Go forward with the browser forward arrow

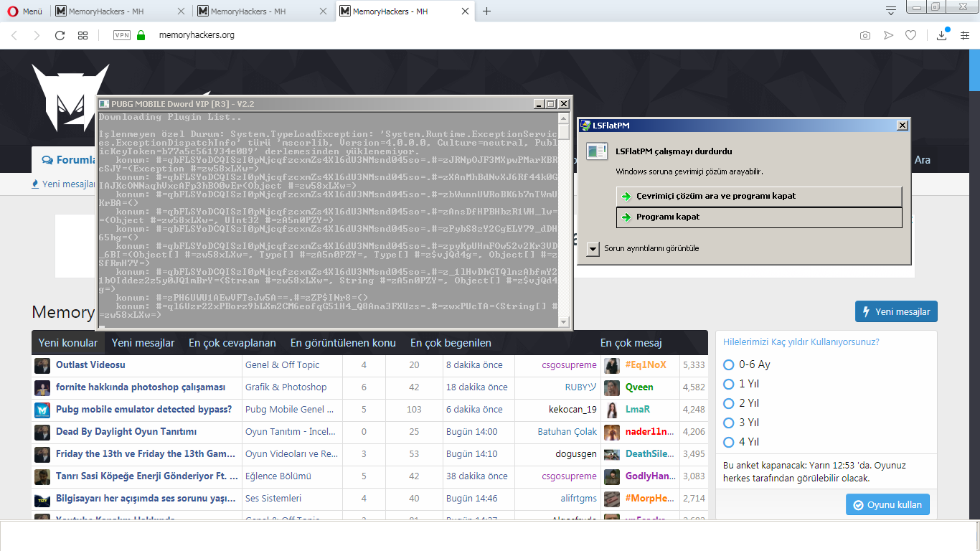(37, 35)
